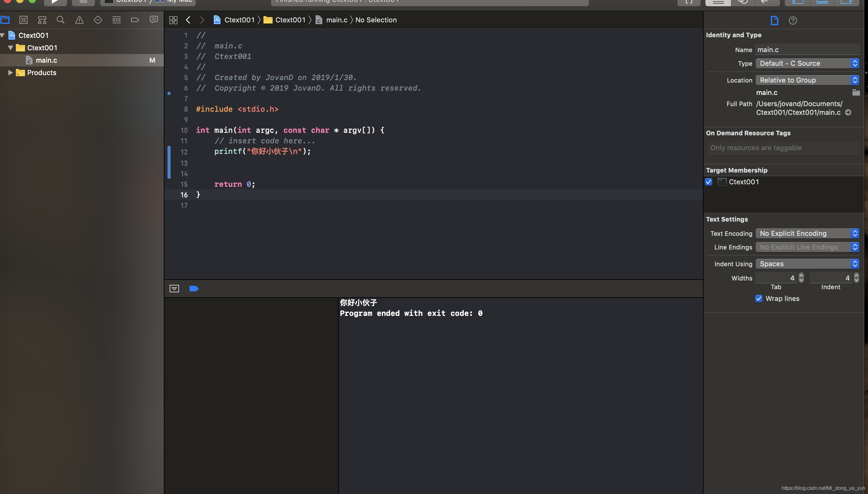Open the Indent Using Spaces dropdown
The image size is (868, 494).
tap(807, 264)
